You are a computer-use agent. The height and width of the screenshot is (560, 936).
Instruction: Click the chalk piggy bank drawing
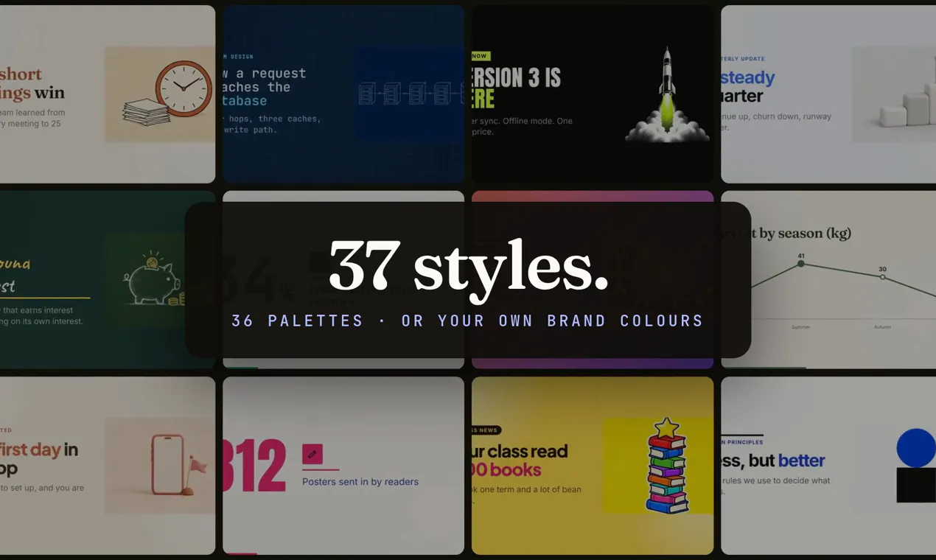coord(153,279)
